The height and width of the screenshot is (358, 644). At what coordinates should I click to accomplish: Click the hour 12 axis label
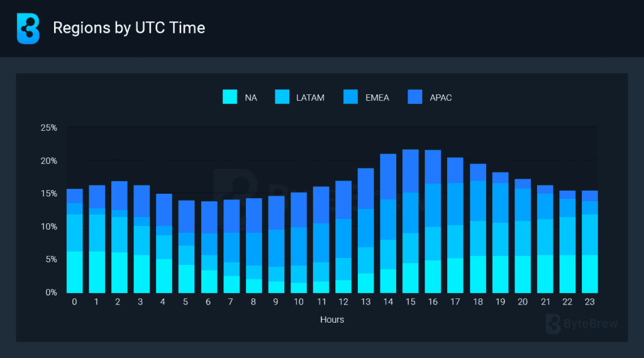click(x=343, y=302)
